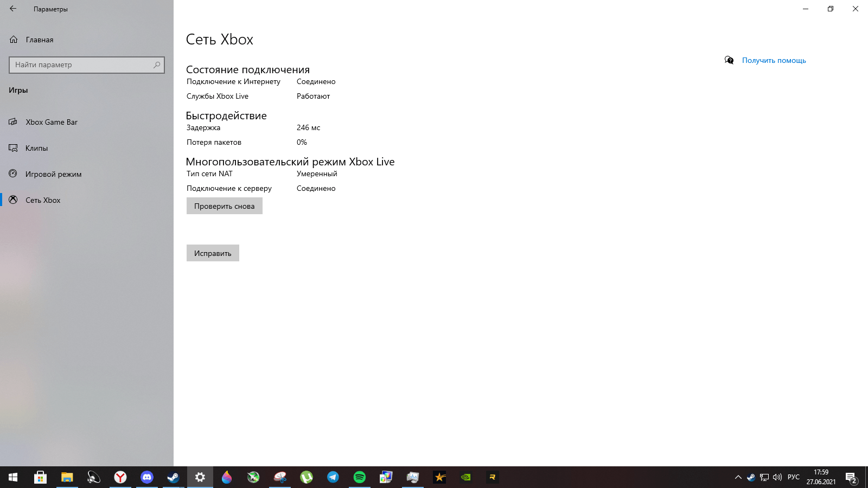Image resolution: width=868 pixels, height=488 pixels.
Task: Open the volume tray icon
Action: click(777, 477)
